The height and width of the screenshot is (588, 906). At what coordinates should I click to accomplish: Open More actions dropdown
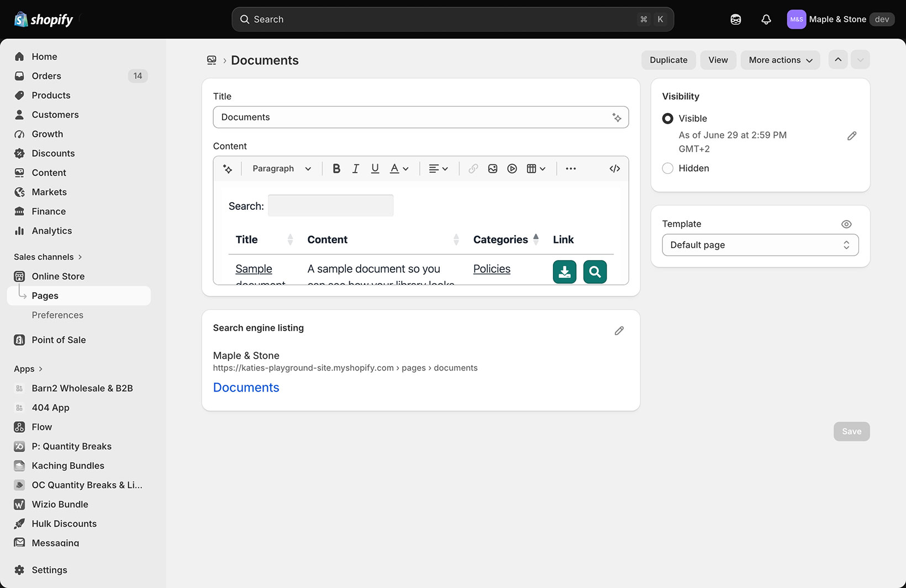pyautogui.click(x=780, y=60)
